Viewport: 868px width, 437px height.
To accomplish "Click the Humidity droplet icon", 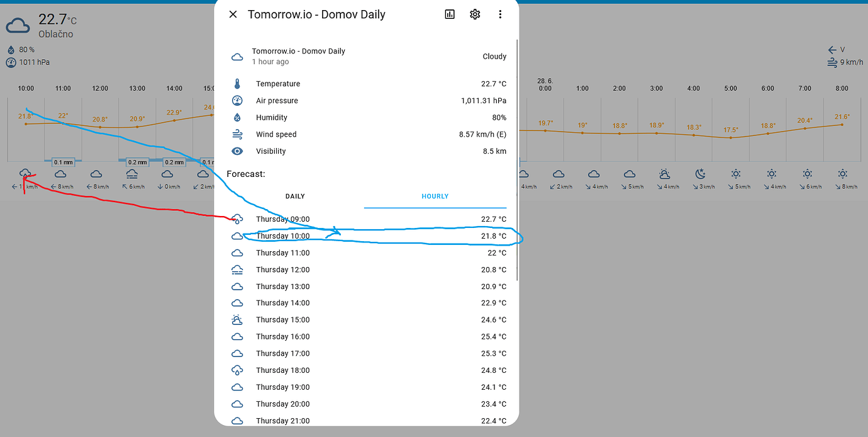I will click(x=237, y=118).
